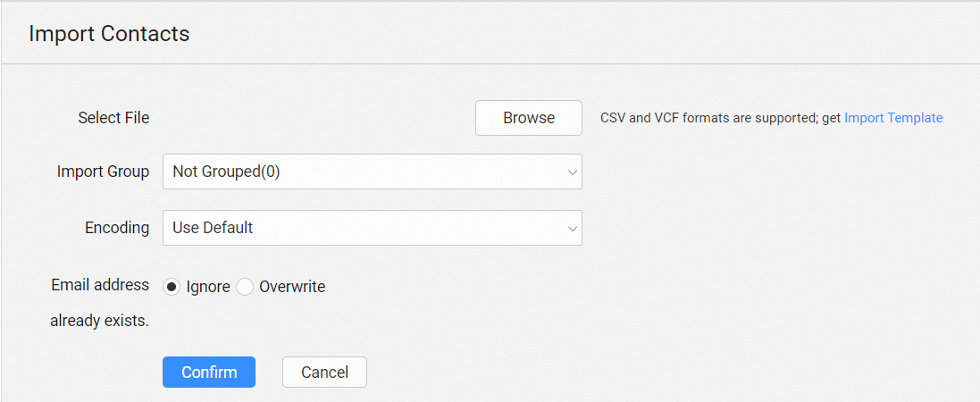The height and width of the screenshot is (402, 980).
Task: Cancel the contact import dialog
Action: pos(324,373)
